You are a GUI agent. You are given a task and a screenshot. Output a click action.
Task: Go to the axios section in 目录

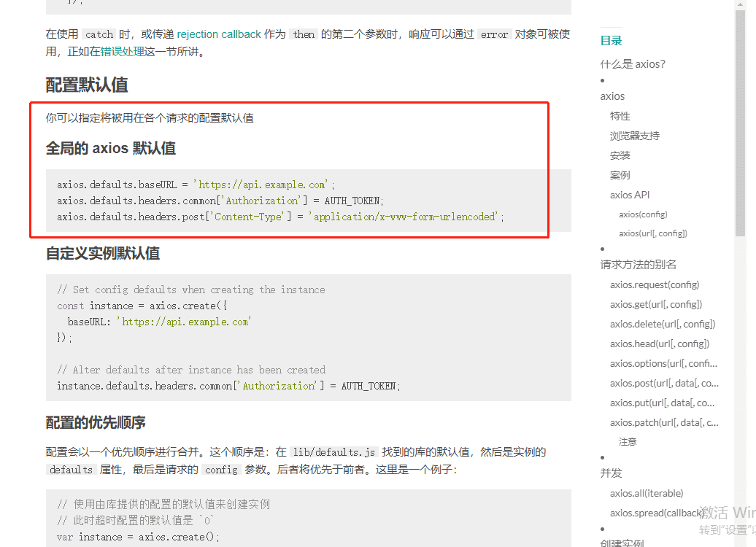point(612,96)
